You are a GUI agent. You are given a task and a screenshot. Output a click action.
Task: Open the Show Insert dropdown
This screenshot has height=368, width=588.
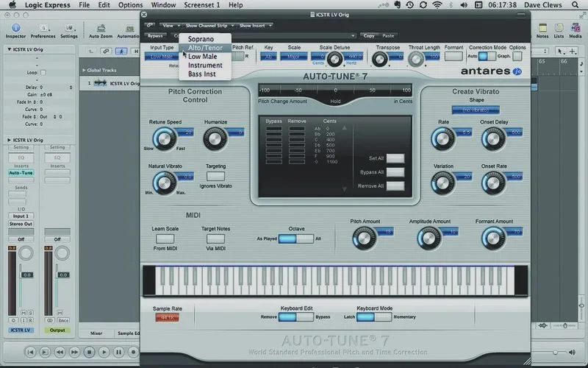coord(255,25)
